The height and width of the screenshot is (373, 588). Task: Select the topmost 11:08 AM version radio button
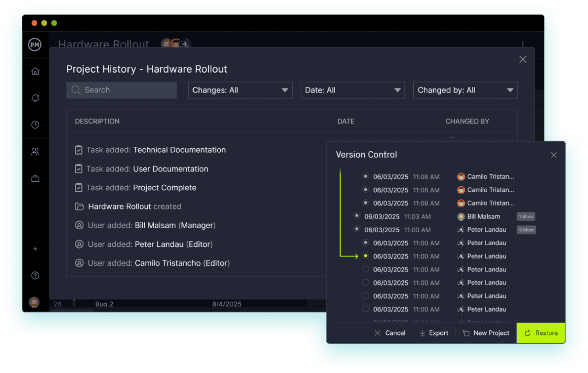point(366,176)
